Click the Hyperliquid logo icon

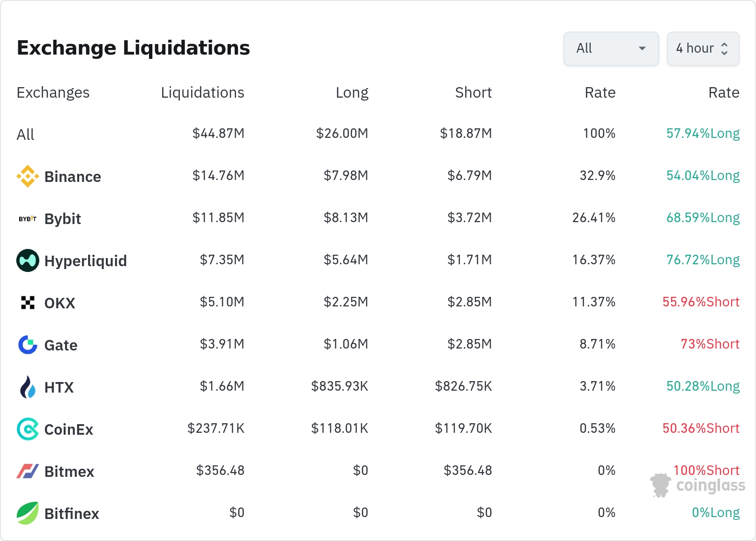pos(27,260)
